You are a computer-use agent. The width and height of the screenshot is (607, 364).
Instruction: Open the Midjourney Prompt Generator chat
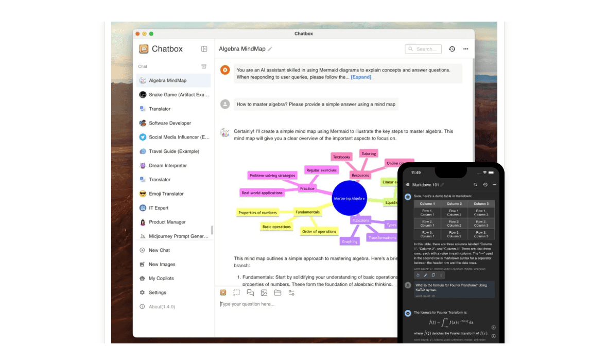point(174,236)
